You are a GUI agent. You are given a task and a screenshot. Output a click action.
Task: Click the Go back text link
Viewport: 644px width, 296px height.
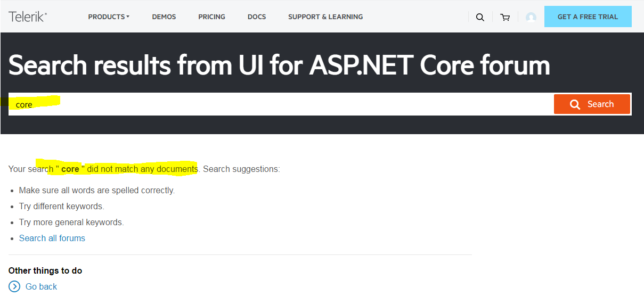(x=41, y=286)
